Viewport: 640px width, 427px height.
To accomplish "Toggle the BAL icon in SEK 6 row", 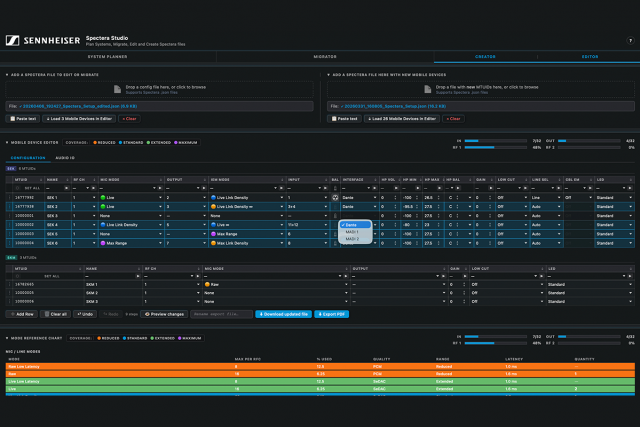I will point(335,243).
